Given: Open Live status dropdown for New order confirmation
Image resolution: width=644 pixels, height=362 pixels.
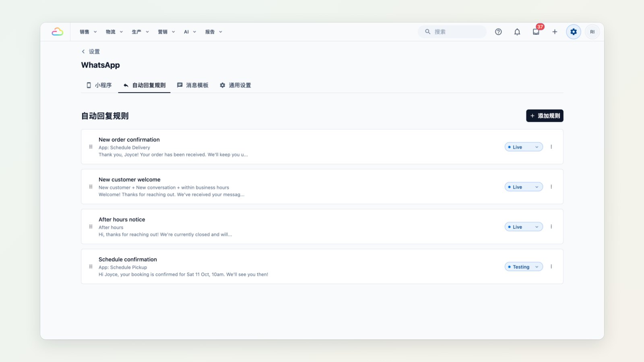Looking at the screenshot, I should (524, 147).
